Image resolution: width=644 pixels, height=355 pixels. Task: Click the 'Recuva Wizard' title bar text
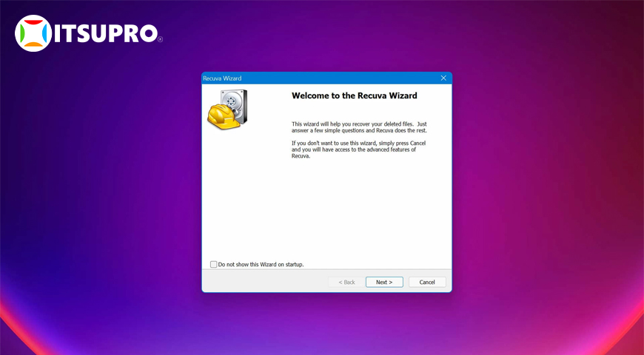point(222,78)
